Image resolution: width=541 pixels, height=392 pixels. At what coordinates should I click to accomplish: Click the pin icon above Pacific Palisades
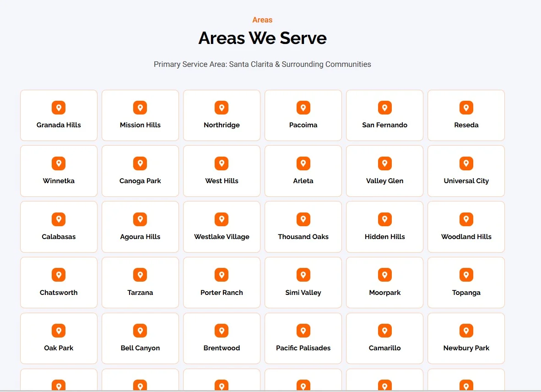point(303,331)
